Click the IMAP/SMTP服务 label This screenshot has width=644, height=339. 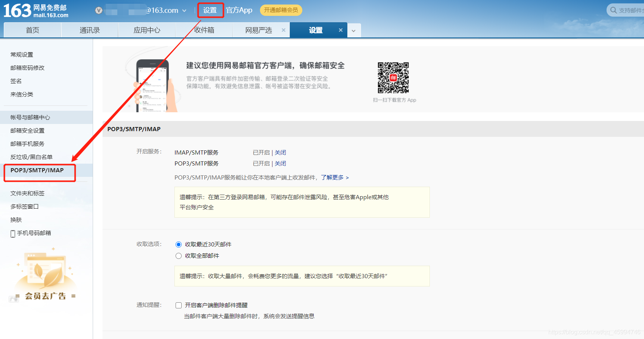pos(196,152)
